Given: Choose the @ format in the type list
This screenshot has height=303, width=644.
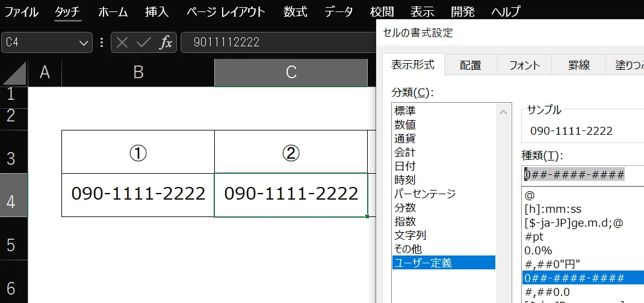Looking at the screenshot, I should tap(583, 195).
